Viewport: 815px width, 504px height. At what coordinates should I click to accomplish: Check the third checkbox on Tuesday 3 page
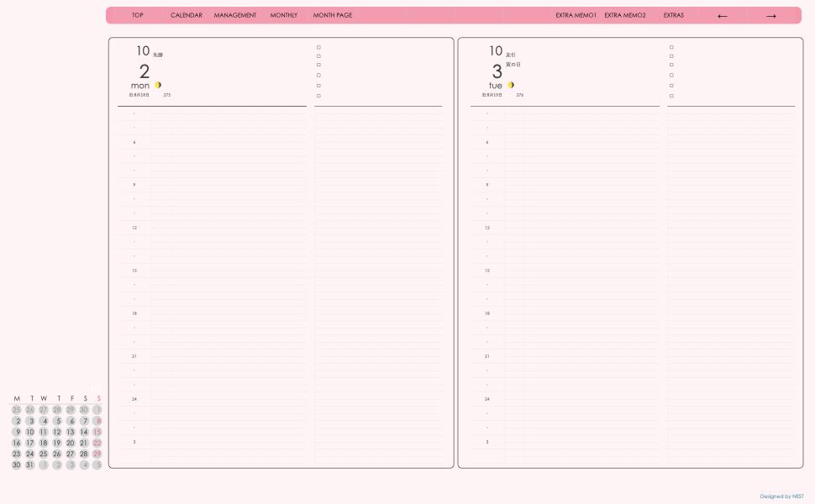[671, 65]
